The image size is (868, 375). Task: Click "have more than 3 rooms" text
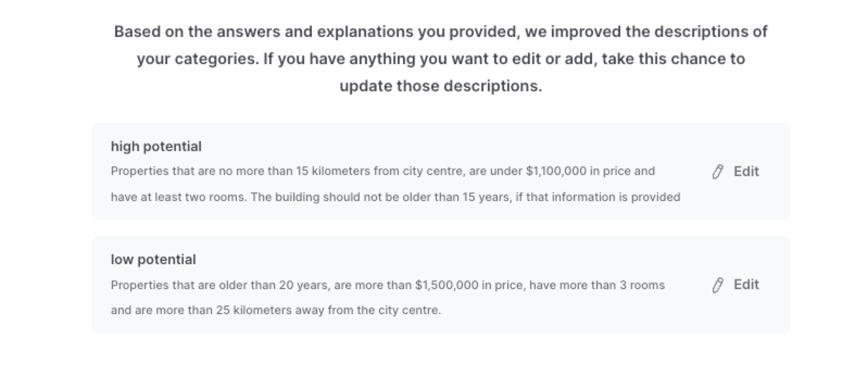point(597,285)
